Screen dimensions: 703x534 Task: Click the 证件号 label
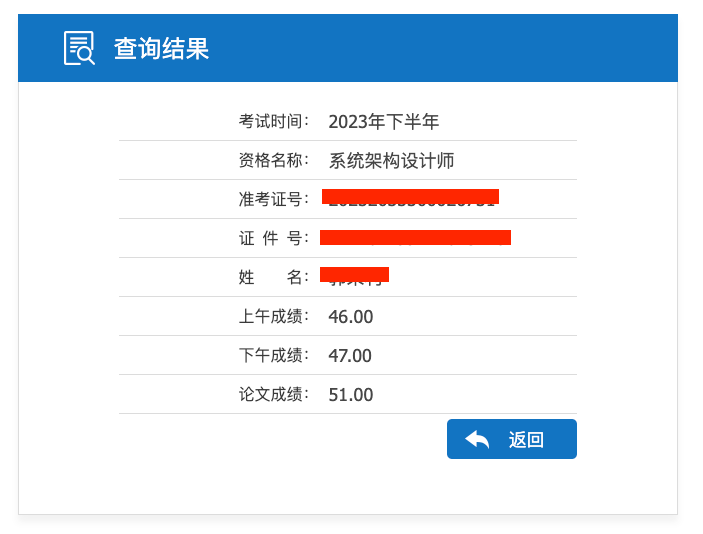click(273, 238)
